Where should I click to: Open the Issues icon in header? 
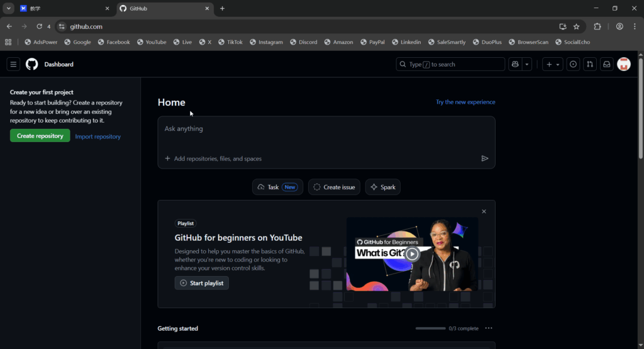point(573,64)
